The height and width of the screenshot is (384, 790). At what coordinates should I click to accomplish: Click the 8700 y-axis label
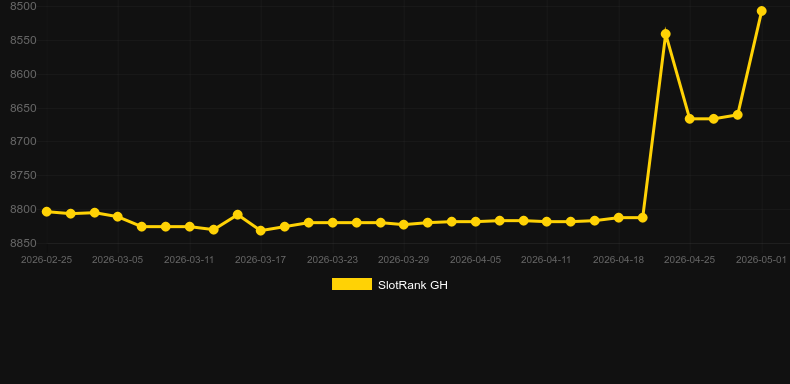23,142
